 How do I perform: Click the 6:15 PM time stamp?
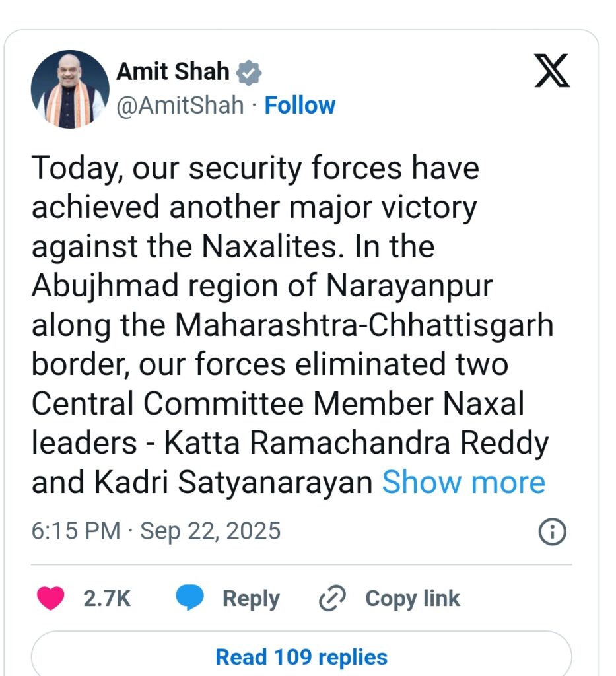click(x=76, y=530)
